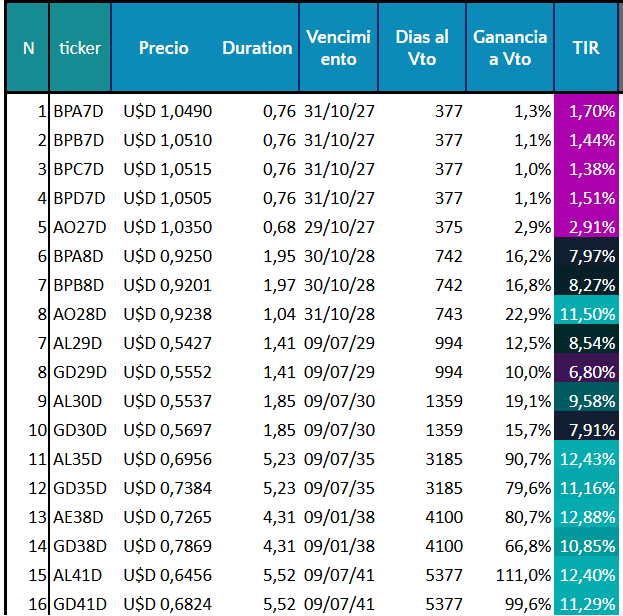
Task: Click days value 743
Action: pyautogui.click(x=449, y=314)
